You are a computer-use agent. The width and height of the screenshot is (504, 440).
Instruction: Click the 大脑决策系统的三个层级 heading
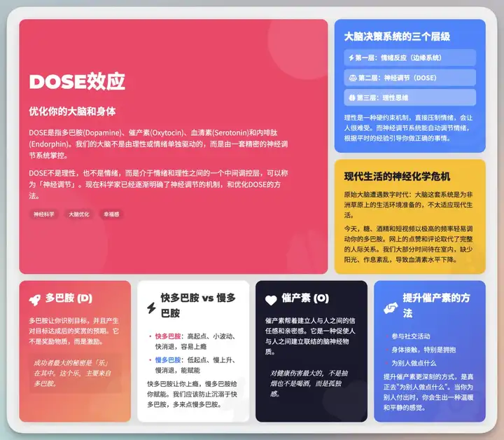(397, 36)
